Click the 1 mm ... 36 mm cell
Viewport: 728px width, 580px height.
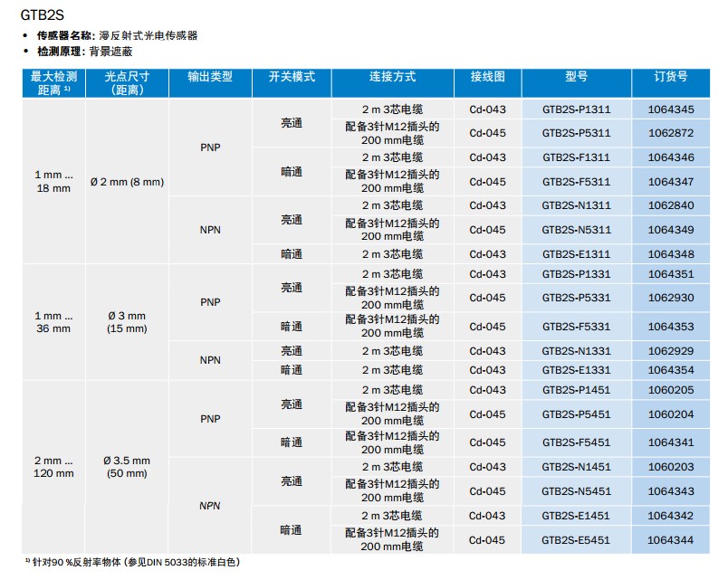coord(53,322)
